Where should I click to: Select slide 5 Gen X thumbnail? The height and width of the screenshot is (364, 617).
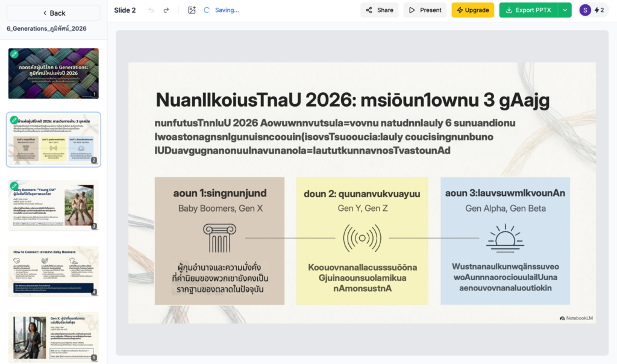(x=54, y=337)
